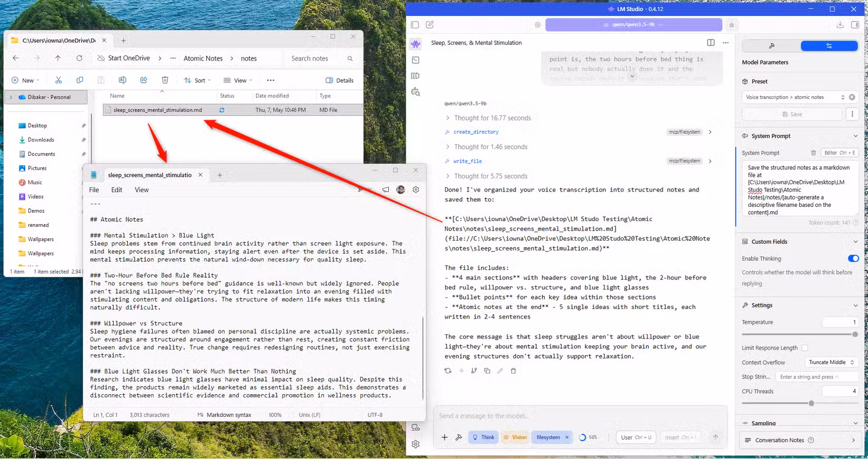Branch the conversation from this message

click(474, 371)
